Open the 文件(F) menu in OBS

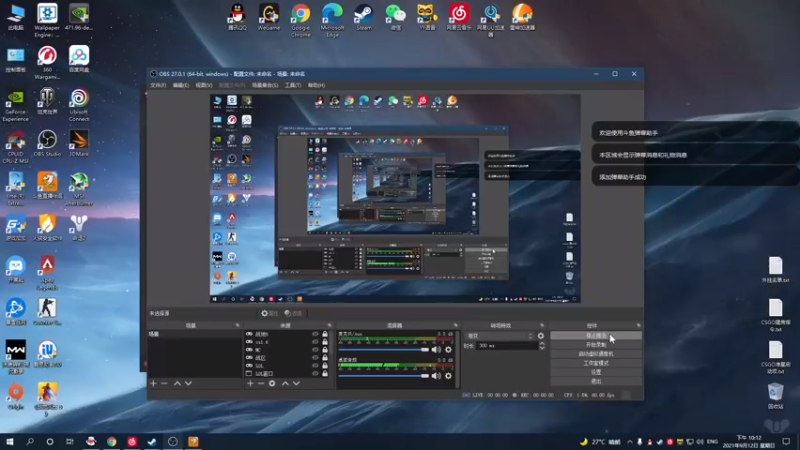click(158, 85)
